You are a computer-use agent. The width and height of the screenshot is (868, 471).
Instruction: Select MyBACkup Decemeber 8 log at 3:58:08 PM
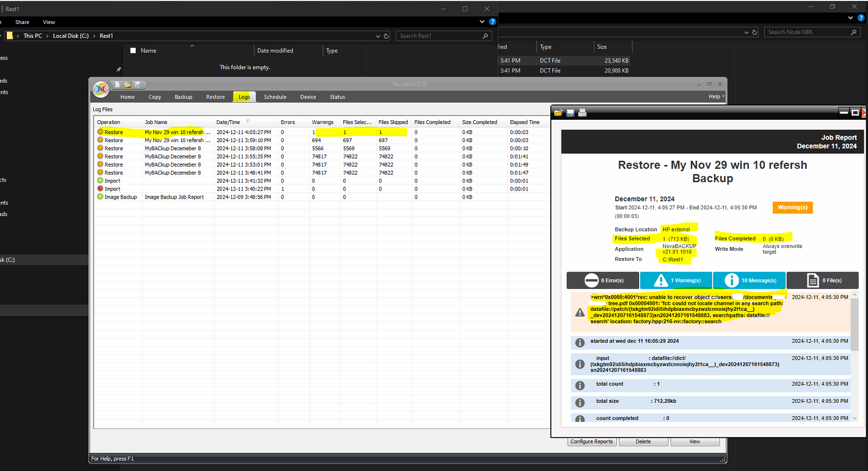click(x=322, y=148)
